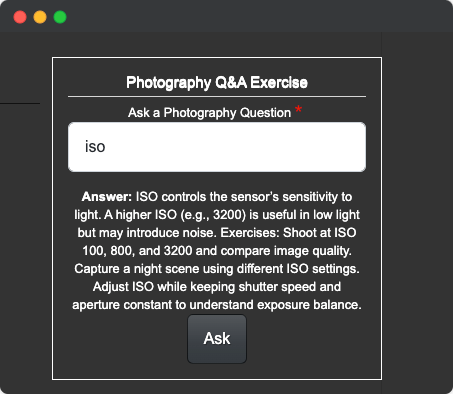Click the red required asterisk
Screen dimensions: 453x394
[x=299, y=109]
